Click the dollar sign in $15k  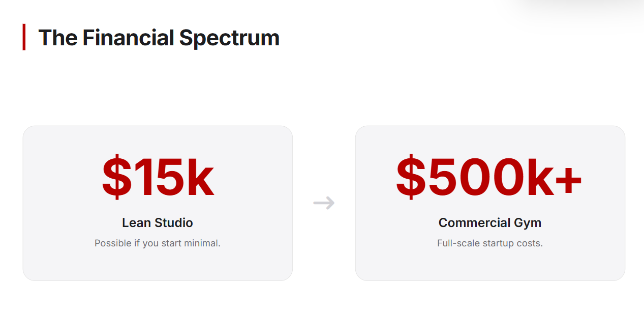pos(114,177)
